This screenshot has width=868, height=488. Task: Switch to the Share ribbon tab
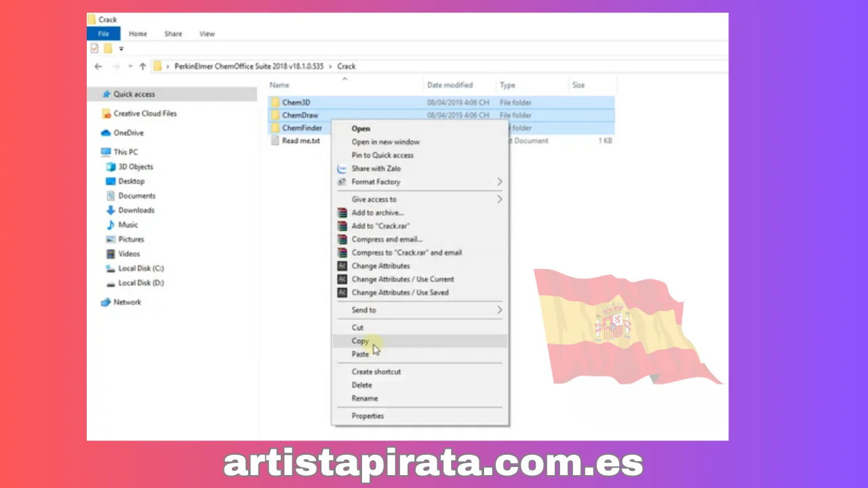click(x=173, y=34)
